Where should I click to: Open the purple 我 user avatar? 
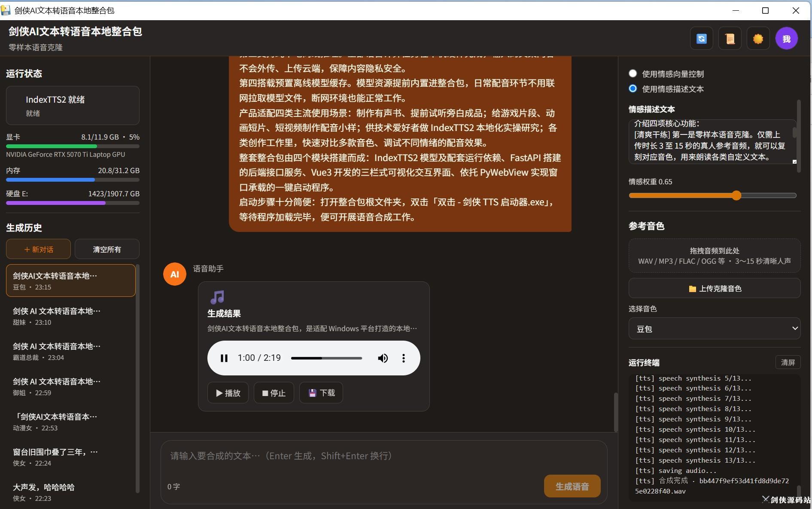tap(786, 39)
